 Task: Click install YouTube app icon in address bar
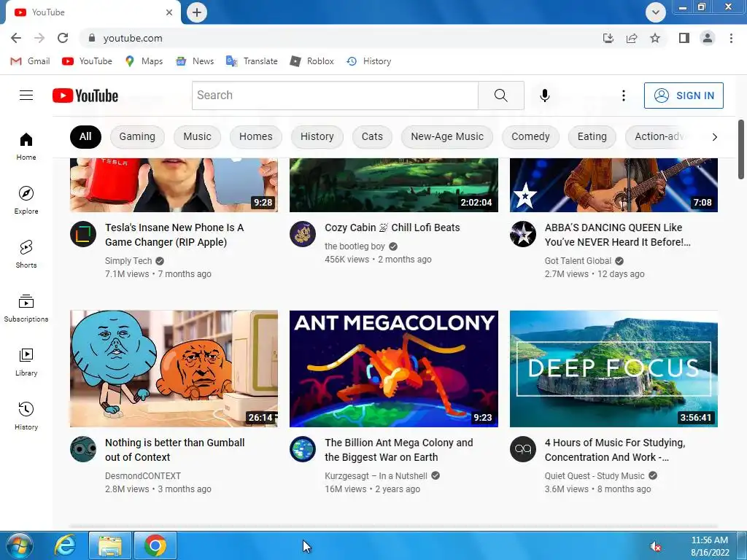point(608,38)
